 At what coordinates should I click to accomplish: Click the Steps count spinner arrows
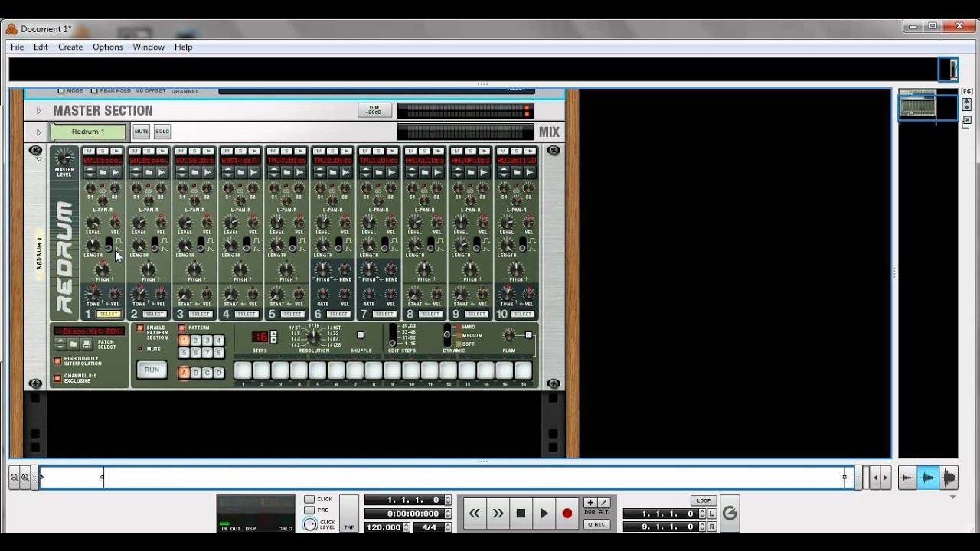coord(273,337)
